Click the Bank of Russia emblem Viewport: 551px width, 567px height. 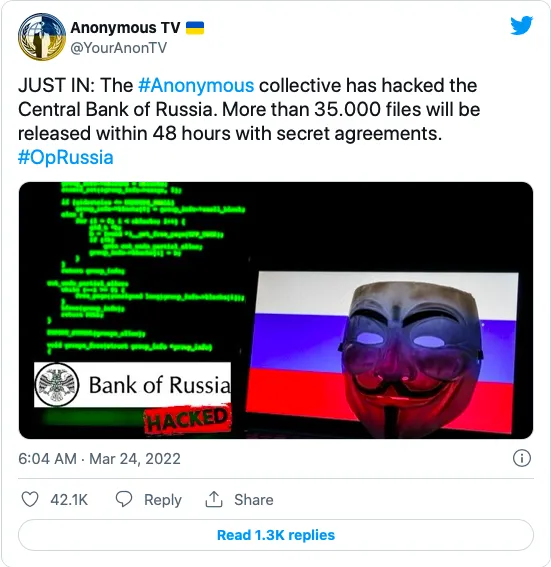tap(56, 384)
